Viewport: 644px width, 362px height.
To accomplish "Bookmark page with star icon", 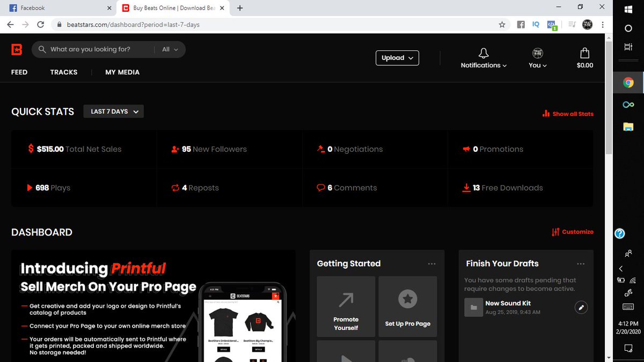I will (502, 24).
